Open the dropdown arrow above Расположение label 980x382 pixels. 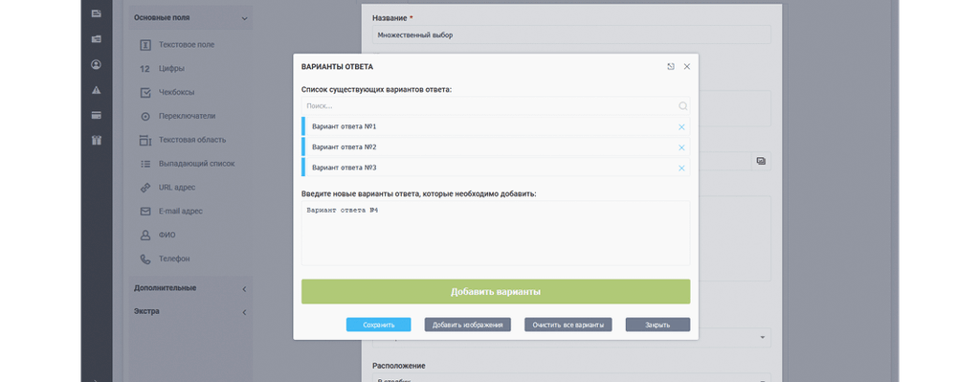coord(763,338)
